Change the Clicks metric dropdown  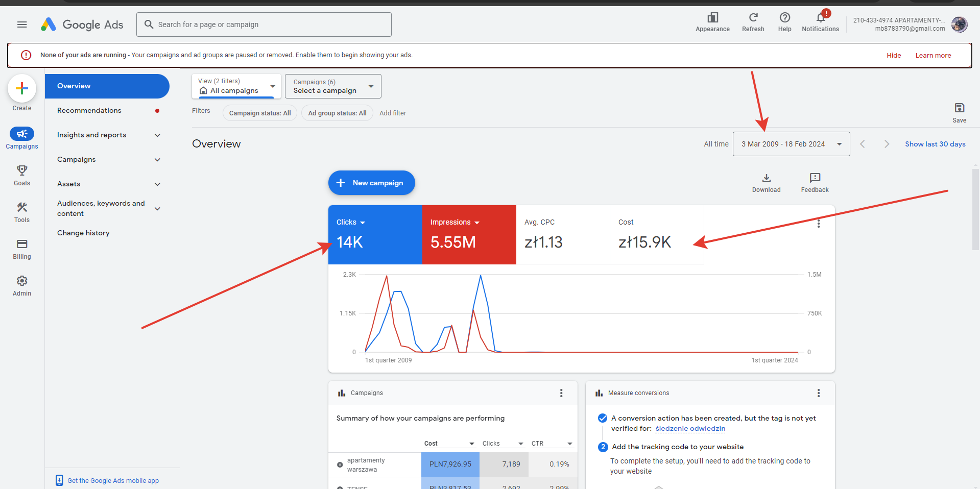[351, 222]
